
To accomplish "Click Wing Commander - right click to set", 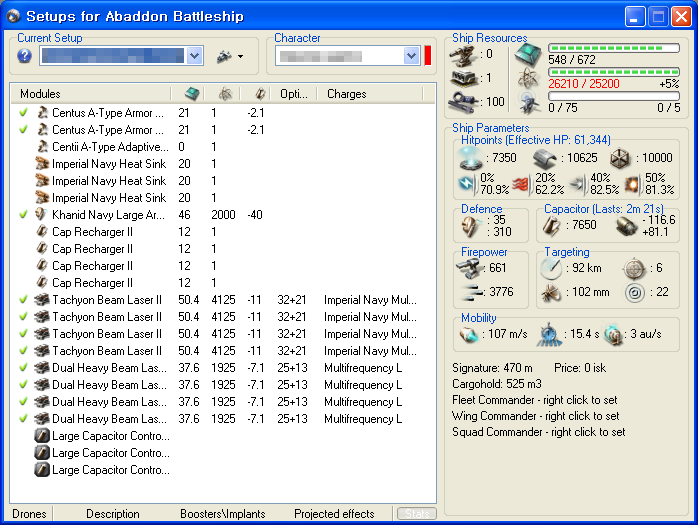I will point(536,416).
